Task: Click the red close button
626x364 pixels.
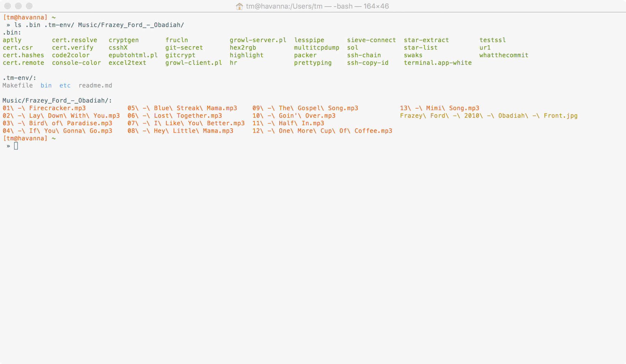Action: [x=6, y=6]
